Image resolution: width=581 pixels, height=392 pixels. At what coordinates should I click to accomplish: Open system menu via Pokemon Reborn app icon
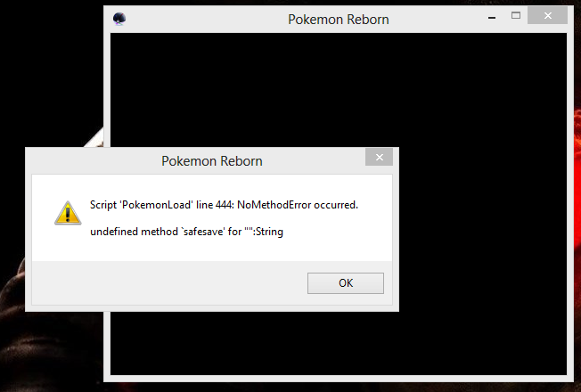coord(119,19)
